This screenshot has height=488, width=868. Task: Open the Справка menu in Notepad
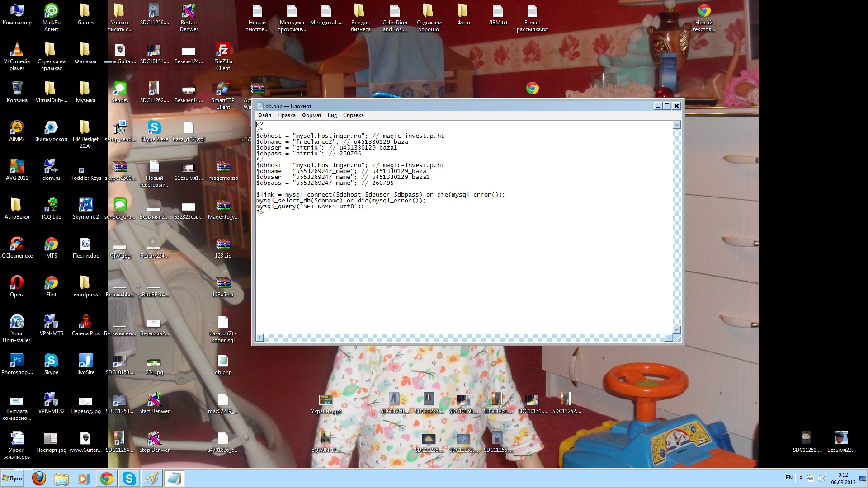tap(353, 115)
